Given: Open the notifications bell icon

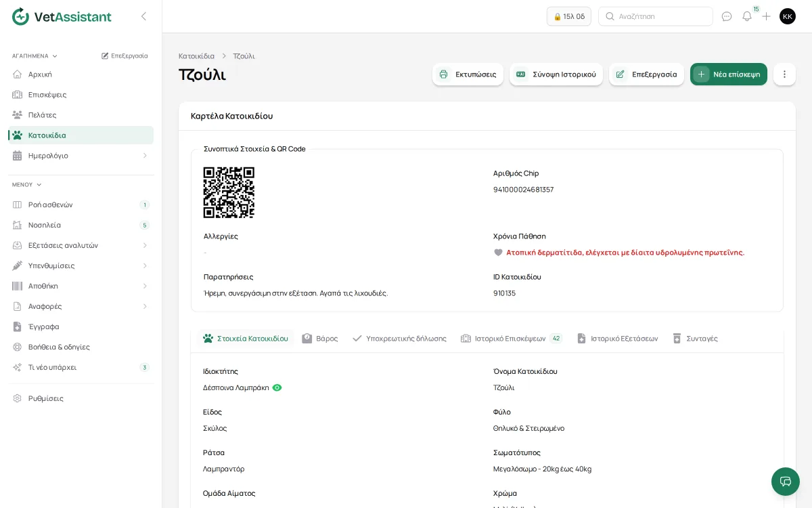Looking at the screenshot, I should pyautogui.click(x=747, y=16).
